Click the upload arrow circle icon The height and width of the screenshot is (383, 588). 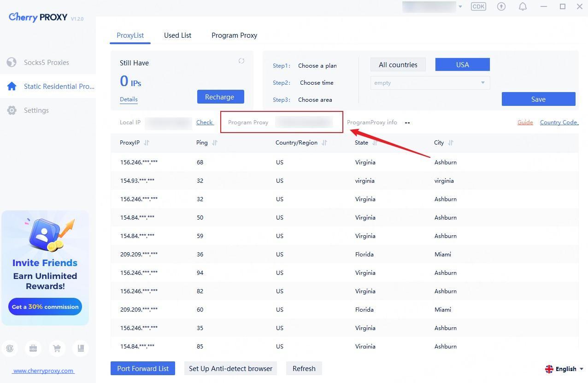click(501, 6)
